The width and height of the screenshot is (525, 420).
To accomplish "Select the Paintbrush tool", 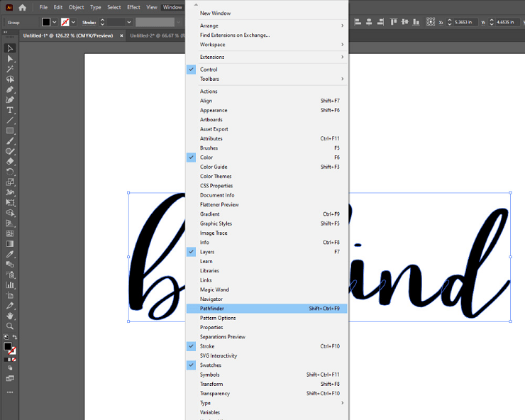I will (10, 141).
